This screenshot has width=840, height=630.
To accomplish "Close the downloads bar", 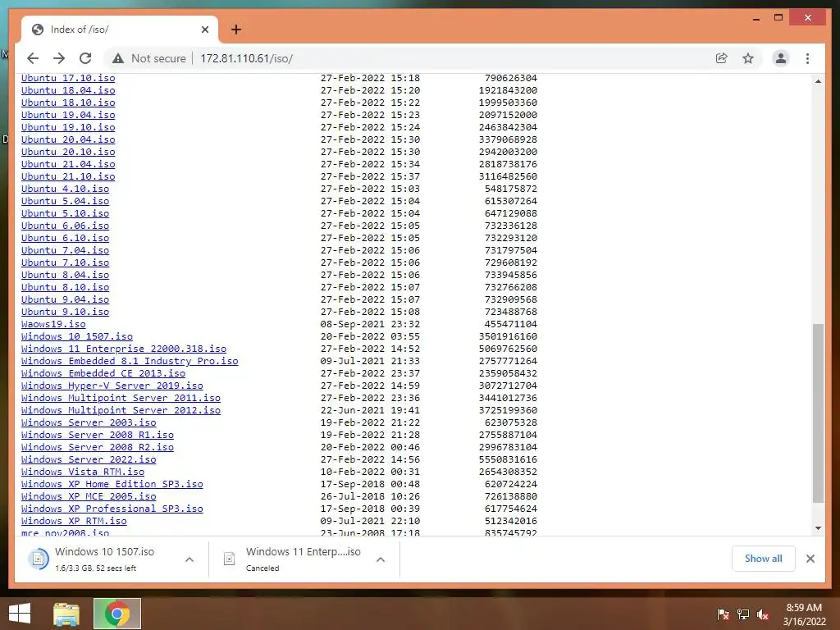I will (x=810, y=559).
